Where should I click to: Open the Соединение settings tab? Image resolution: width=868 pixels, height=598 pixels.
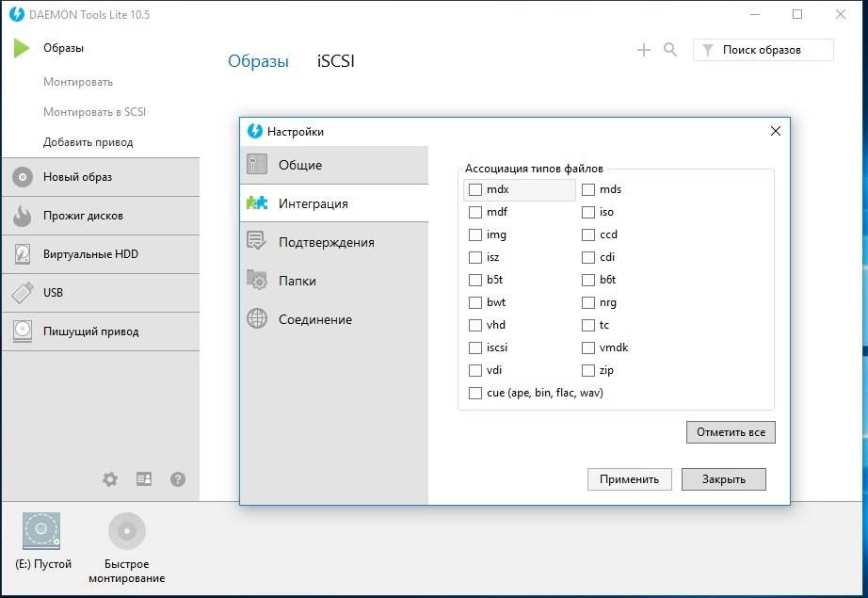[x=334, y=319]
